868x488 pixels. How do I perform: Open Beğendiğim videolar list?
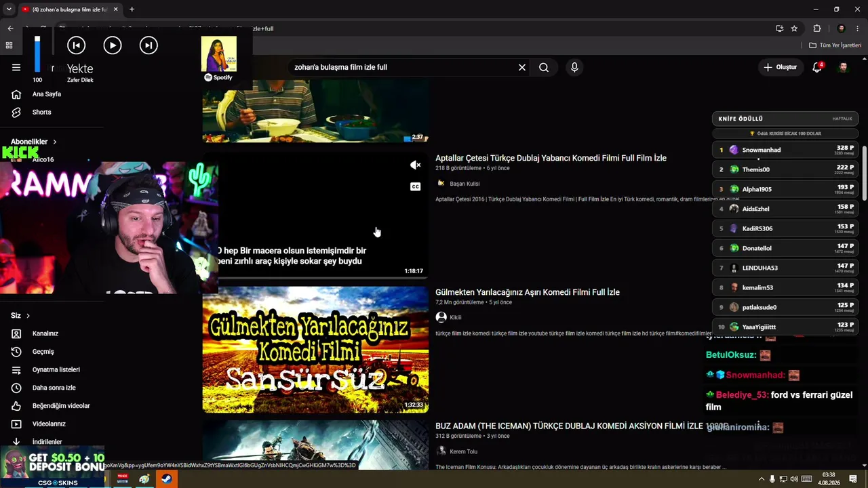pos(61,406)
